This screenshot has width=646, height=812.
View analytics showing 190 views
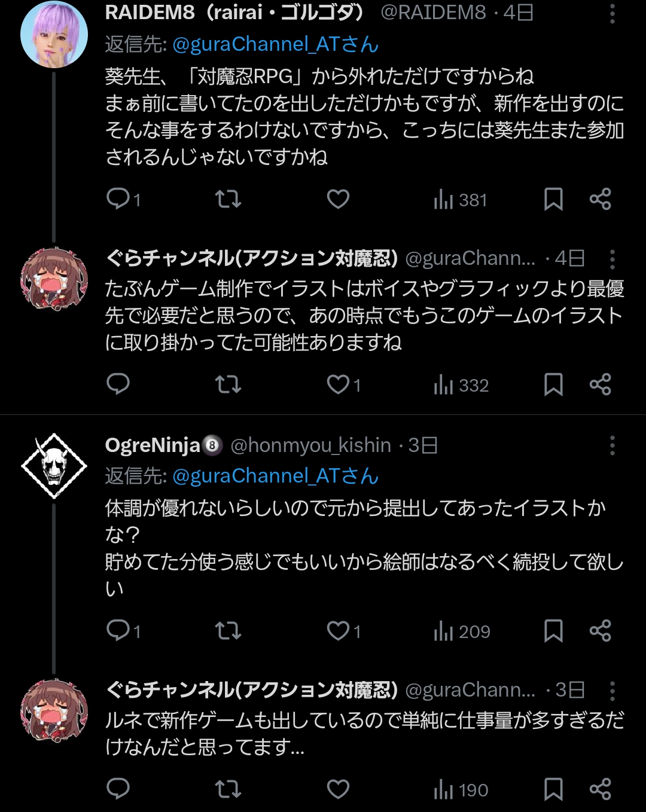click(461, 790)
